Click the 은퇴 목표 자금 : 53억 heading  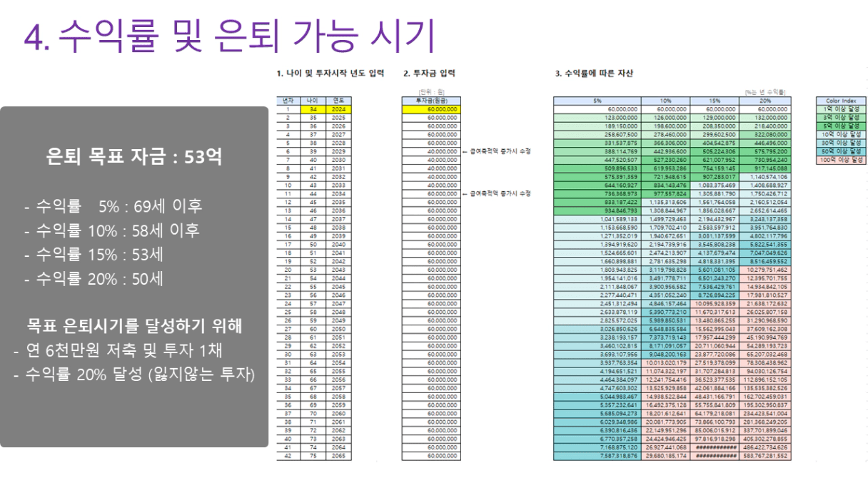click(x=134, y=156)
